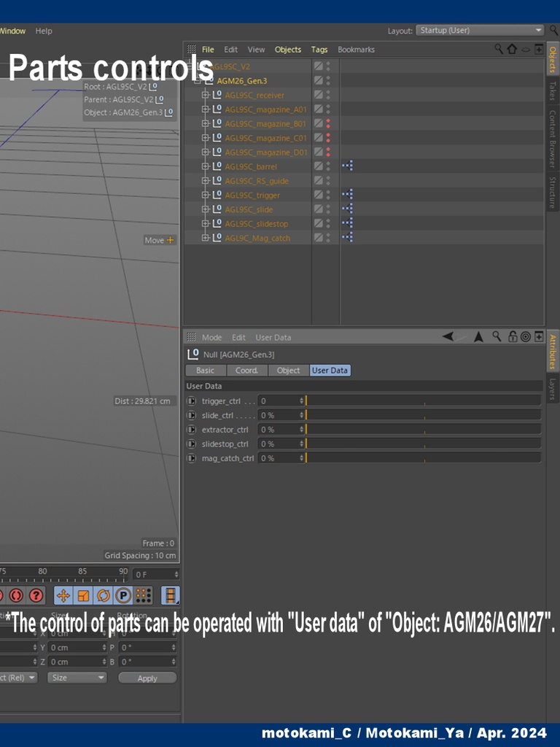Expand the AGL9SC_trigger tree node
Screen dimensions: 560x747
click(x=205, y=195)
